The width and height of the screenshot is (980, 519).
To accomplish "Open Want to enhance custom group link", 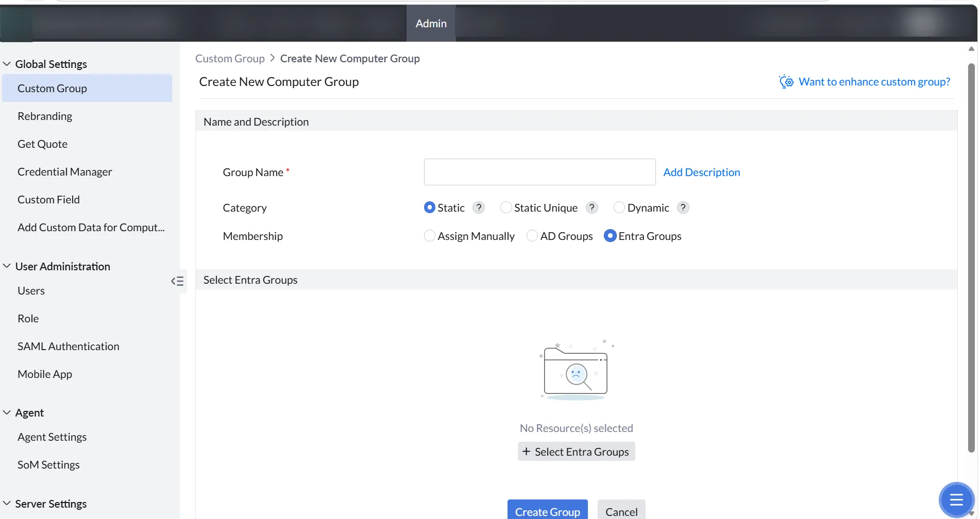I will coord(874,81).
